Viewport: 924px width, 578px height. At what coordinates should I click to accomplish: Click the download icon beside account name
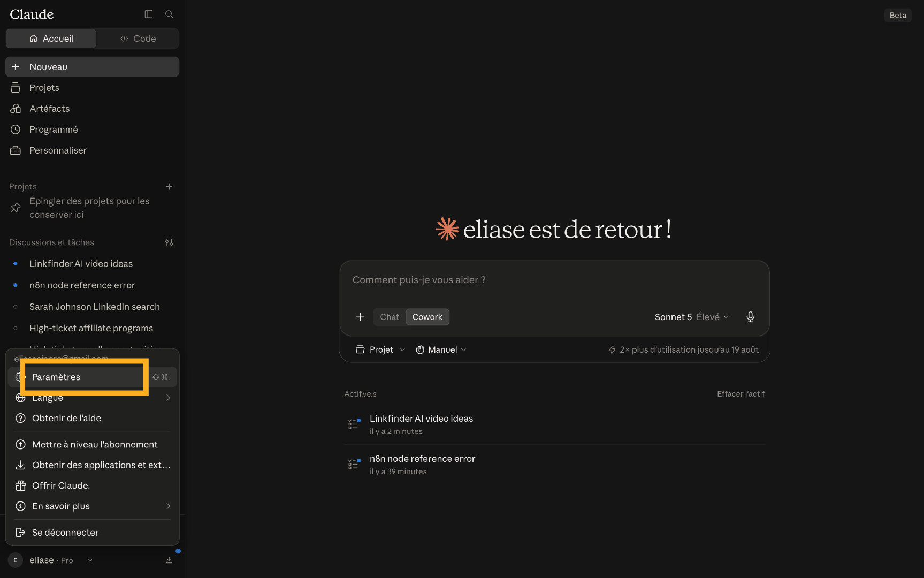click(x=169, y=560)
